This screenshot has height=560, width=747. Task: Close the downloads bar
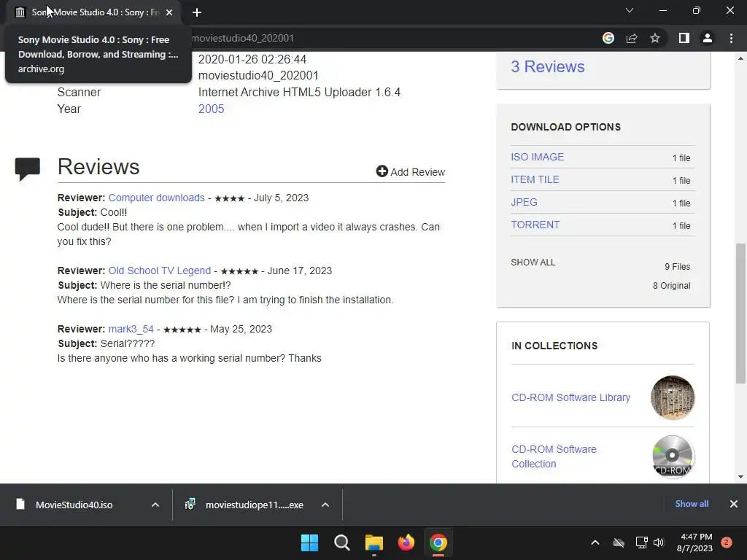click(x=734, y=504)
